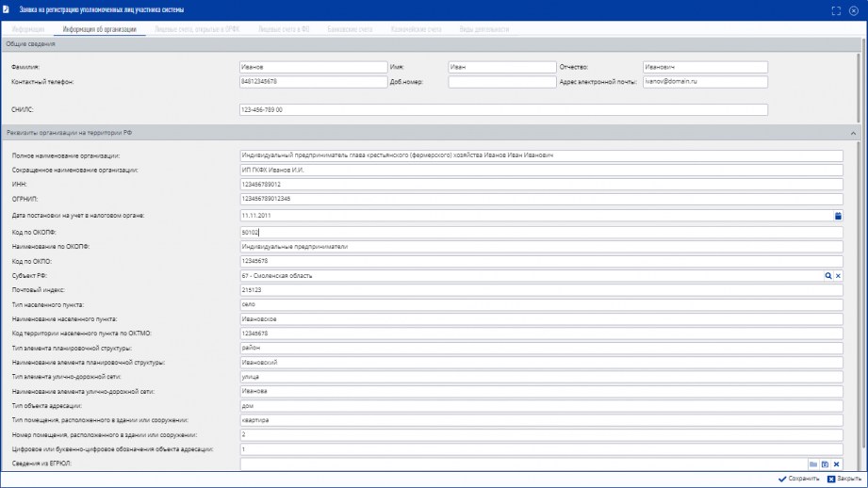Viewport: 868px width, 488px height.
Task: Click the Тип помещения field containing квартира
Action: pyautogui.click(x=541, y=420)
